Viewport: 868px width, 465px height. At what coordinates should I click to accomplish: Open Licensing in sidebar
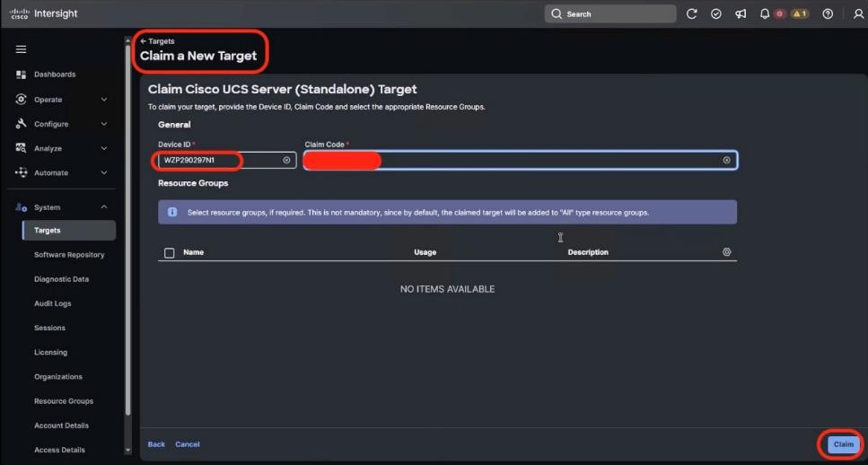pos(50,352)
